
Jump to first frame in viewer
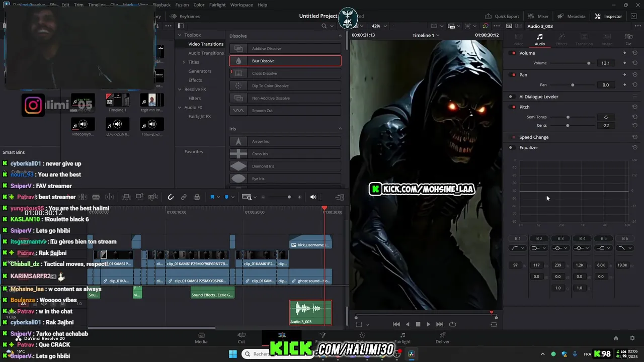(x=396, y=324)
